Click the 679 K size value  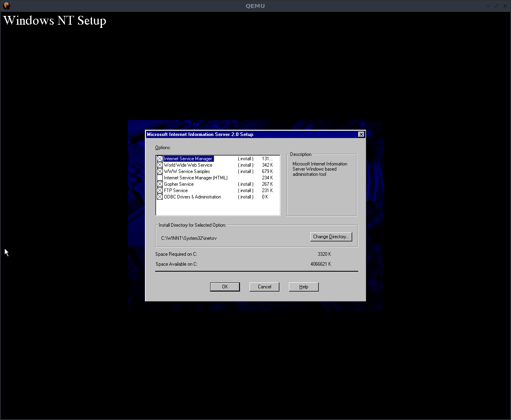pyautogui.click(x=267, y=171)
